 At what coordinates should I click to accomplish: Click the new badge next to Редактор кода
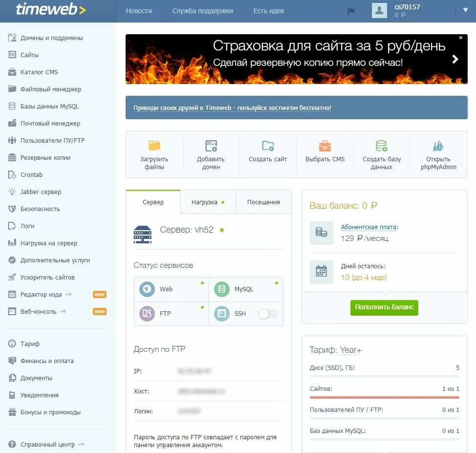[100, 294]
